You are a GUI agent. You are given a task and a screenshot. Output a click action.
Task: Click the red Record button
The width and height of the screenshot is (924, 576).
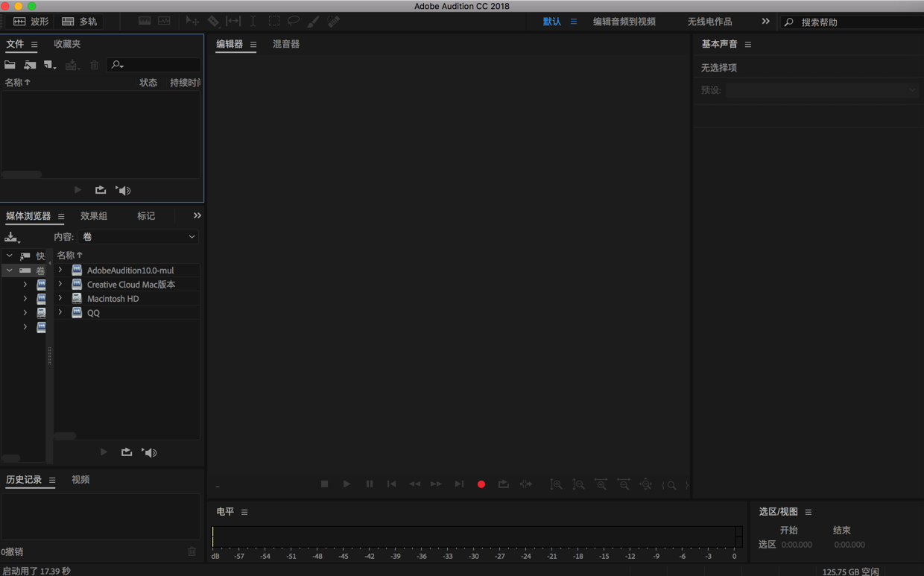click(481, 484)
